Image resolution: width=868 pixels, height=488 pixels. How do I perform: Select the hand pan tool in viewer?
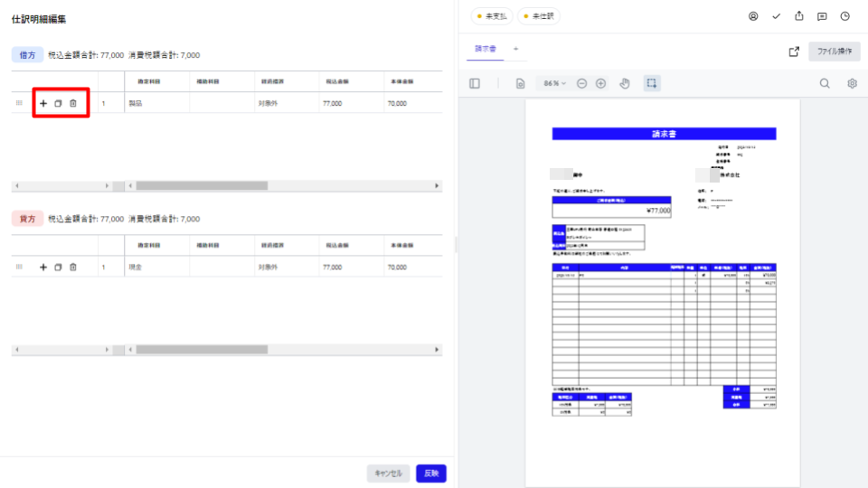point(624,83)
